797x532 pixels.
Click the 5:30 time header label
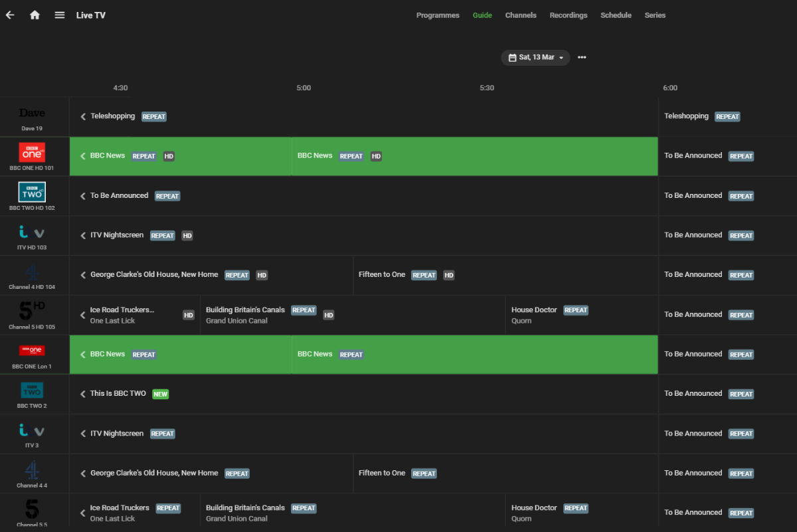pyautogui.click(x=487, y=88)
